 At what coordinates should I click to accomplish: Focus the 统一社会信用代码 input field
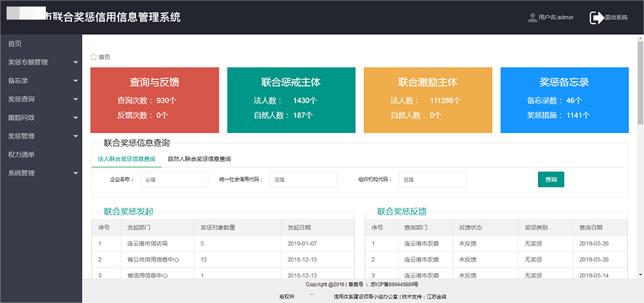[x=303, y=179]
